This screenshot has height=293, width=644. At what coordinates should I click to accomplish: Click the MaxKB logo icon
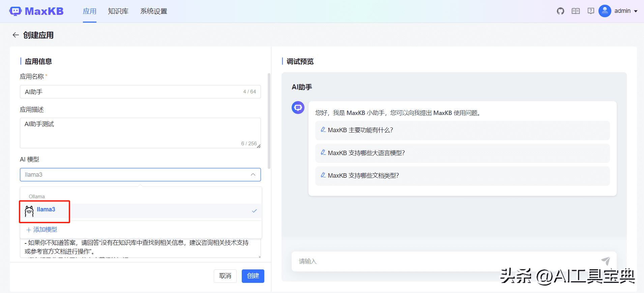[x=16, y=11]
